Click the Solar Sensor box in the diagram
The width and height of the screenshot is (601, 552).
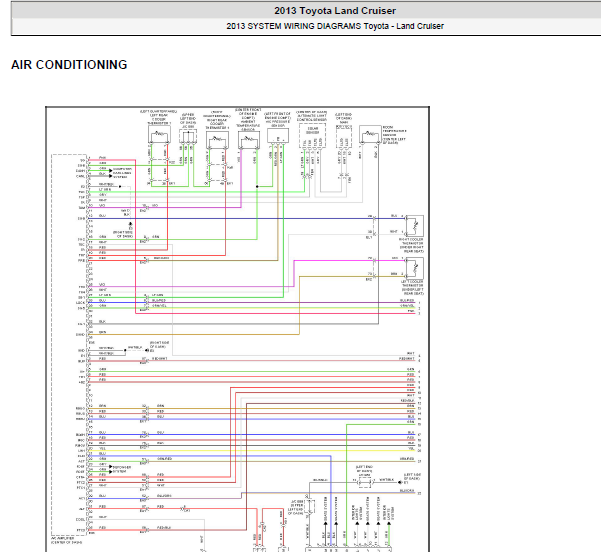pos(312,135)
